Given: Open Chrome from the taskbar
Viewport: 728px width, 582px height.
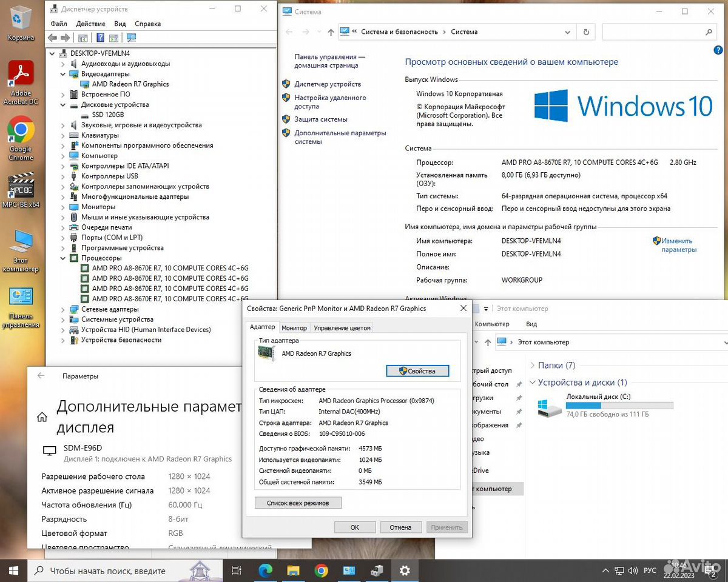Looking at the screenshot, I should point(321,570).
